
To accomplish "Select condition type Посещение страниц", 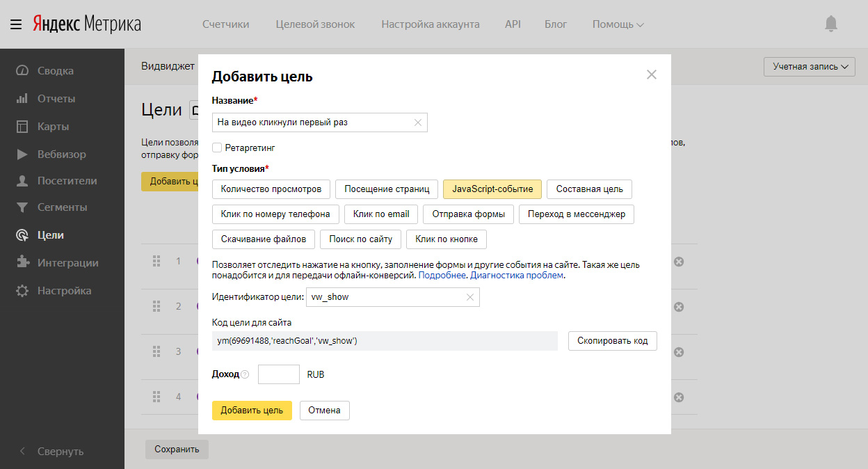I will 387,189.
